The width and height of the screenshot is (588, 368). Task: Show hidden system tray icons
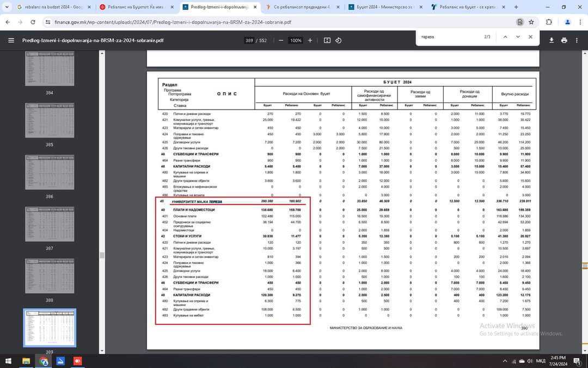(505, 361)
